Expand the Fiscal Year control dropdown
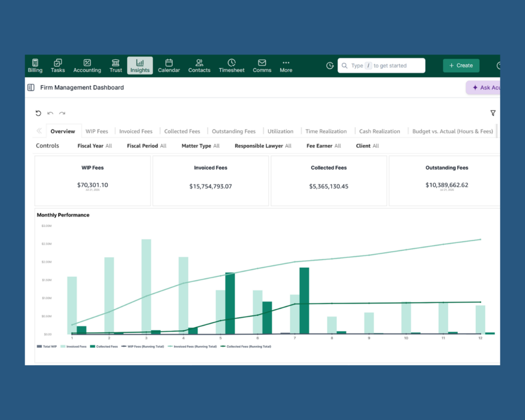525x420 pixels. coord(95,146)
